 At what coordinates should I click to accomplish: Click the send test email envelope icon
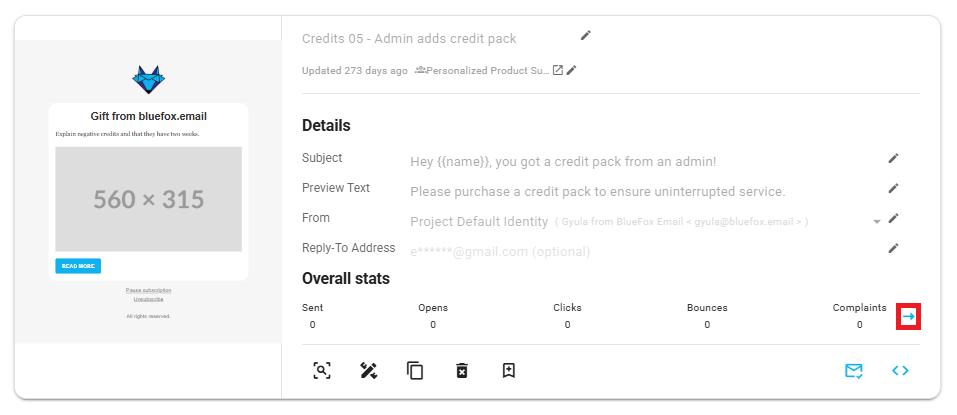[853, 371]
